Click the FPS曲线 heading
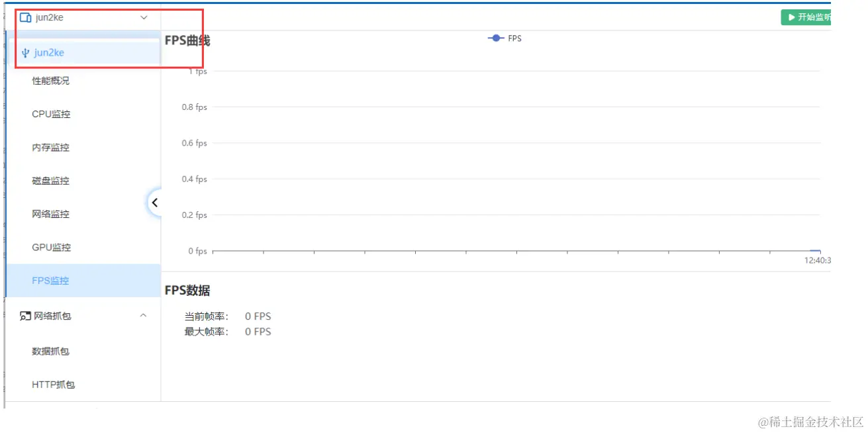 187,40
